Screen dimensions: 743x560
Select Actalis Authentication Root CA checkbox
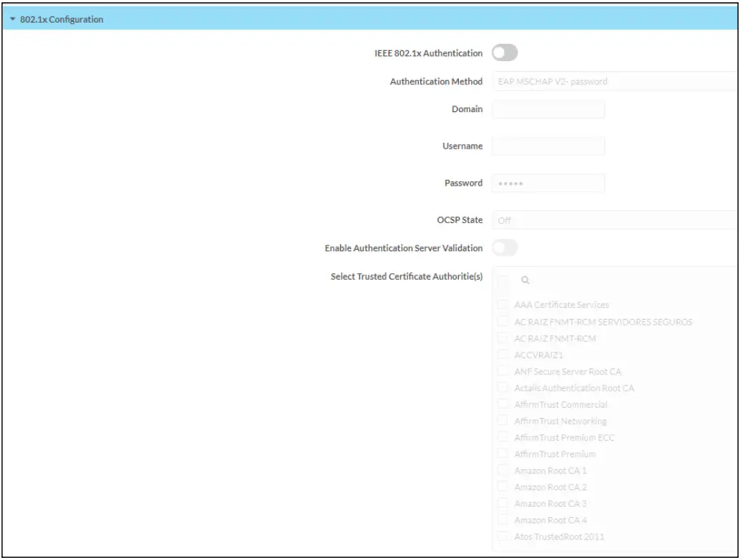click(503, 388)
